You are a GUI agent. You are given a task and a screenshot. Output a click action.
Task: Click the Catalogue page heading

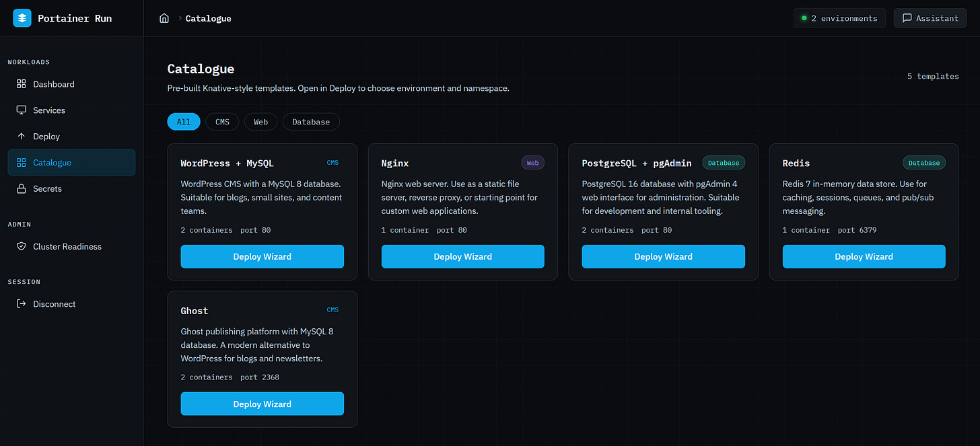(x=201, y=69)
